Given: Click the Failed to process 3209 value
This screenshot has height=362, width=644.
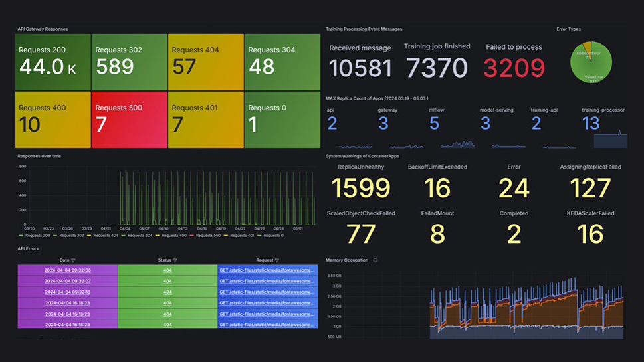Looking at the screenshot, I should click(514, 68).
